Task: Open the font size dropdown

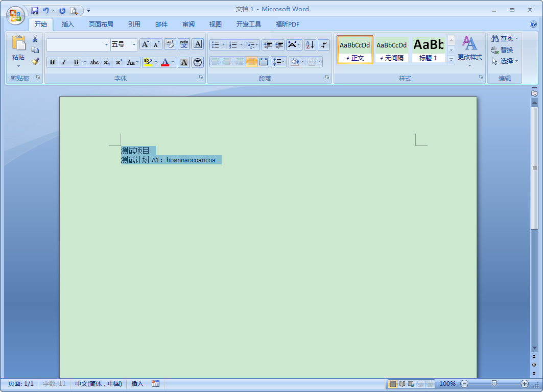Action: click(134, 45)
